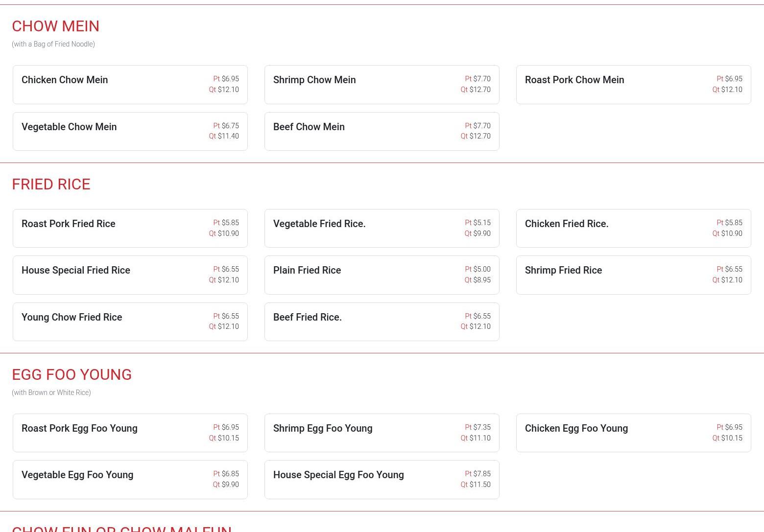The image size is (764, 532).
Task: Click the Vegetable Chow Mein card
Action: [x=130, y=131]
